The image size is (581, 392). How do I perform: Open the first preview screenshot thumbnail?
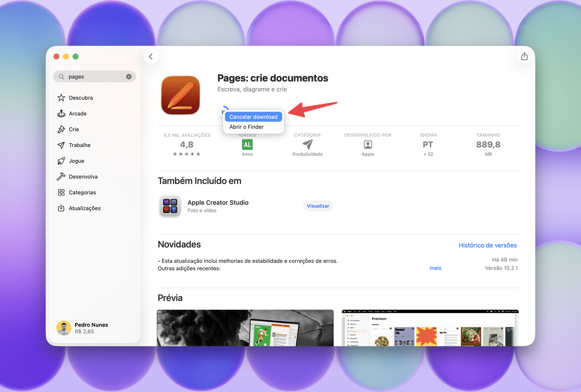(245, 328)
